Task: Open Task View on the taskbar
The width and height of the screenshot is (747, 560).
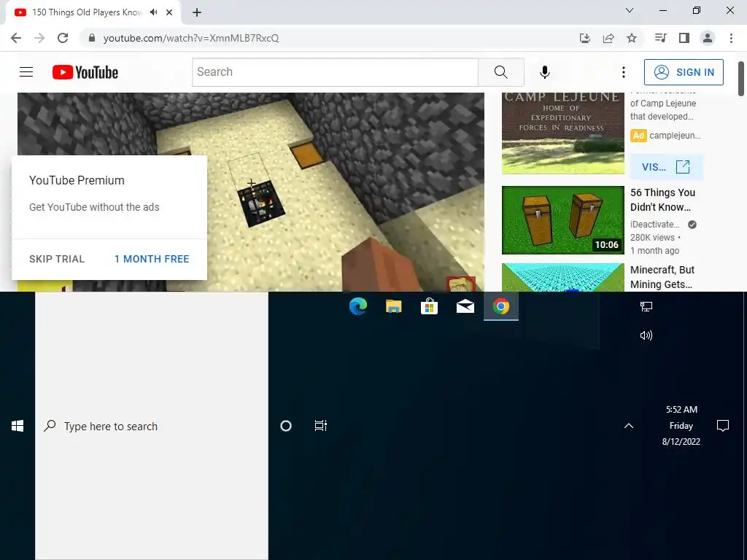Action: point(321,426)
